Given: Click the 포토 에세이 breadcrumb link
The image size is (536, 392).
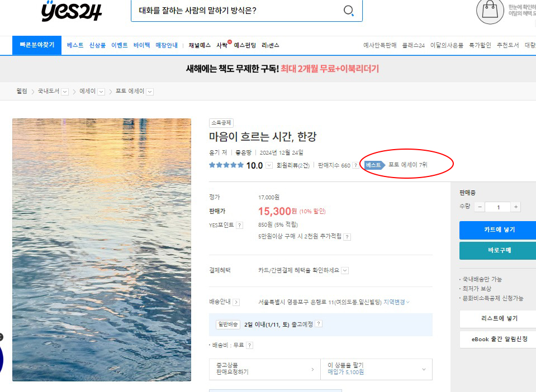Looking at the screenshot, I should (x=130, y=91).
